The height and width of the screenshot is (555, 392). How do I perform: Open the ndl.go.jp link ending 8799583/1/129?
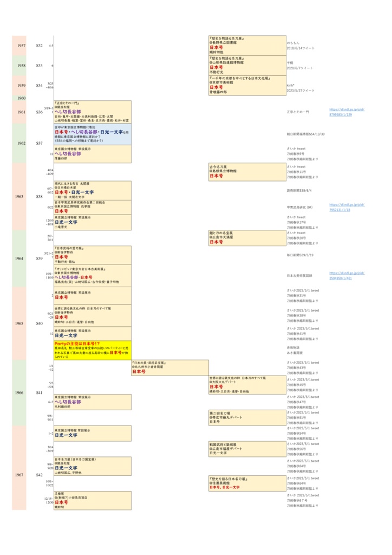tap(347, 112)
